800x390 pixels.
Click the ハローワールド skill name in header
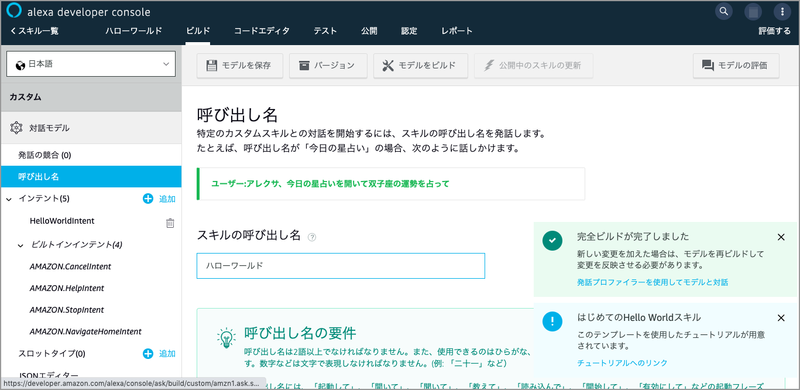click(134, 31)
